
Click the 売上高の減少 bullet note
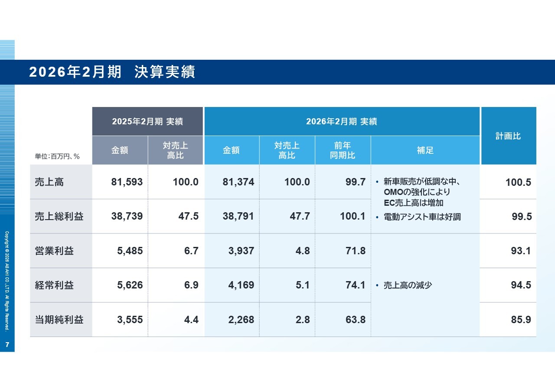coord(408,285)
